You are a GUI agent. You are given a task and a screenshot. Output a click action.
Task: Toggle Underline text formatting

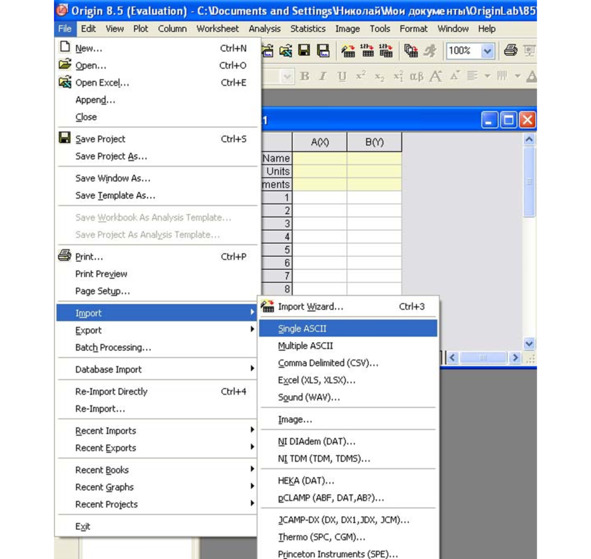click(x=341, y=76)
